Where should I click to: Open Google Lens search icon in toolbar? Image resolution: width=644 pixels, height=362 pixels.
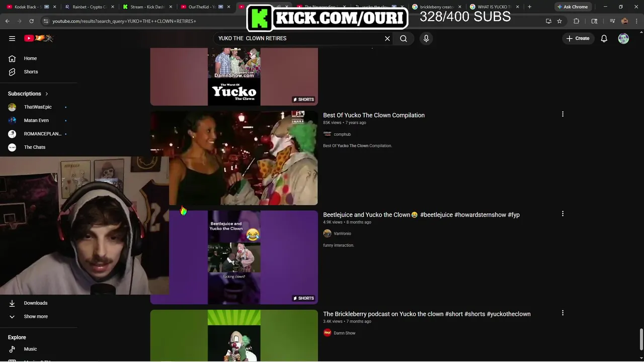(x=594, y=21)
